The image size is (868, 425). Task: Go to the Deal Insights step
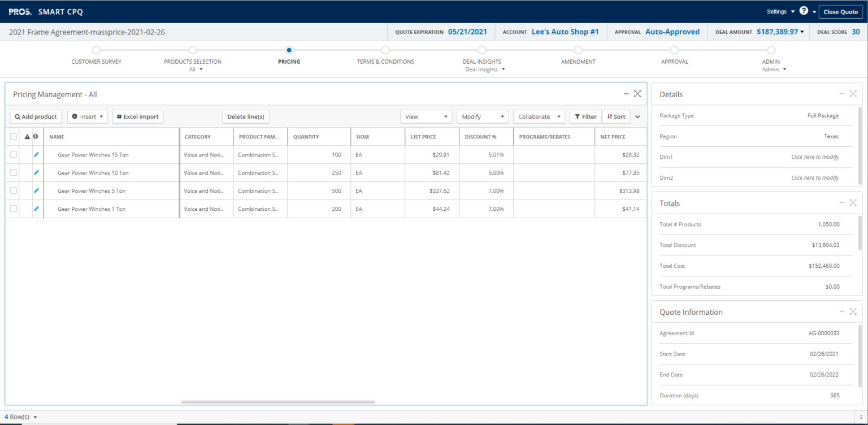click(x=481, y=61)
